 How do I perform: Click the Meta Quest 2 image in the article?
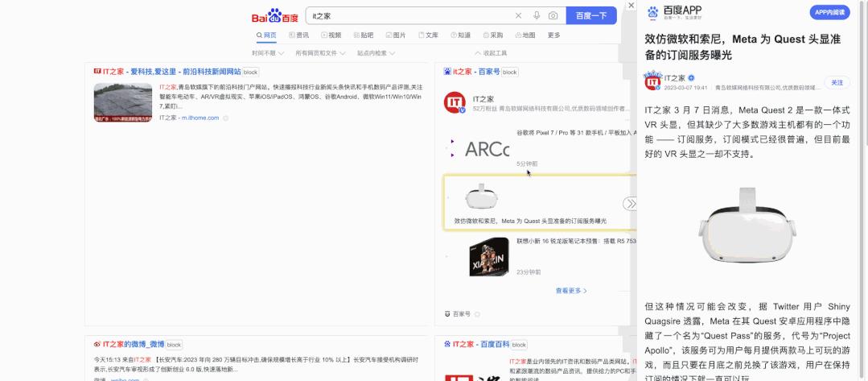748,226
